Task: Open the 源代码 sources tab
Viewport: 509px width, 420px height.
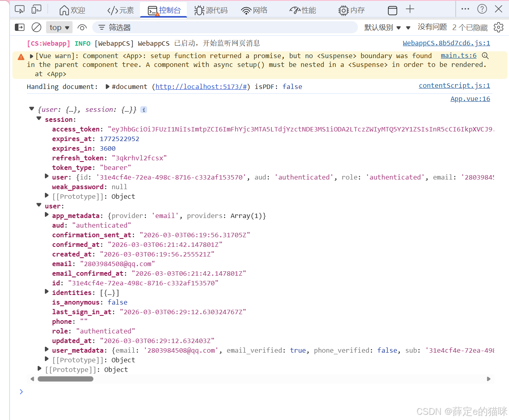Action: [211, 10]
